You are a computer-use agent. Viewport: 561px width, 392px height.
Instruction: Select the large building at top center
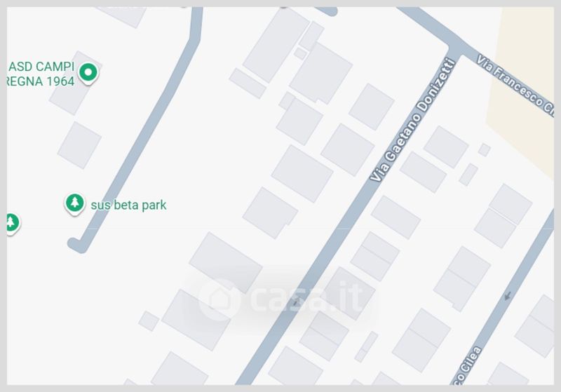click(276, 46)
